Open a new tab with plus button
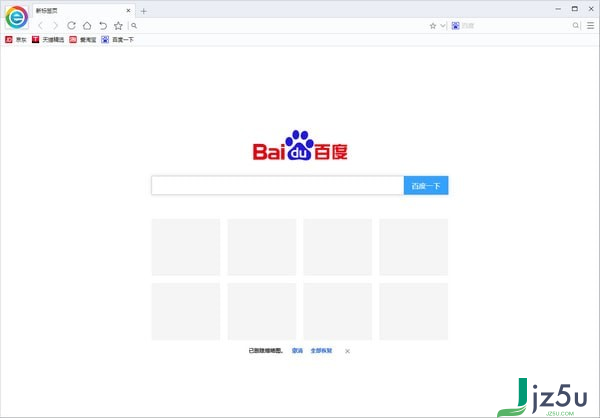 [143, 11]
